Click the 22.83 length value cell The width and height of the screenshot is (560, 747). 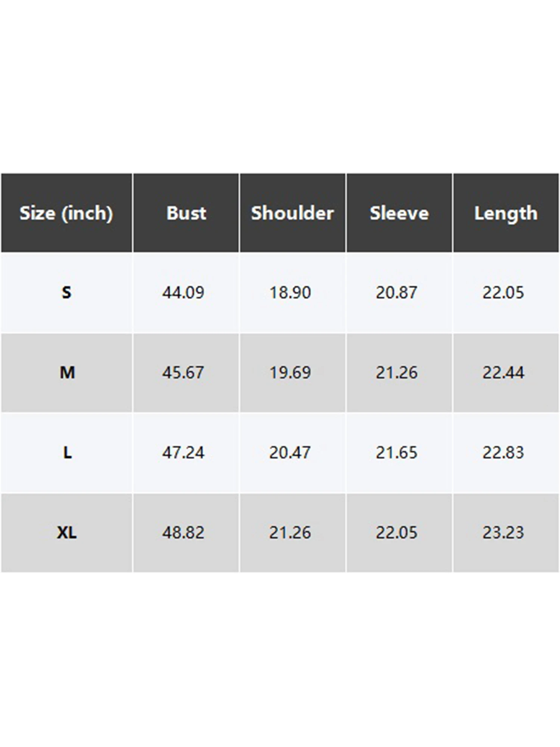click(x=503, y=453)
